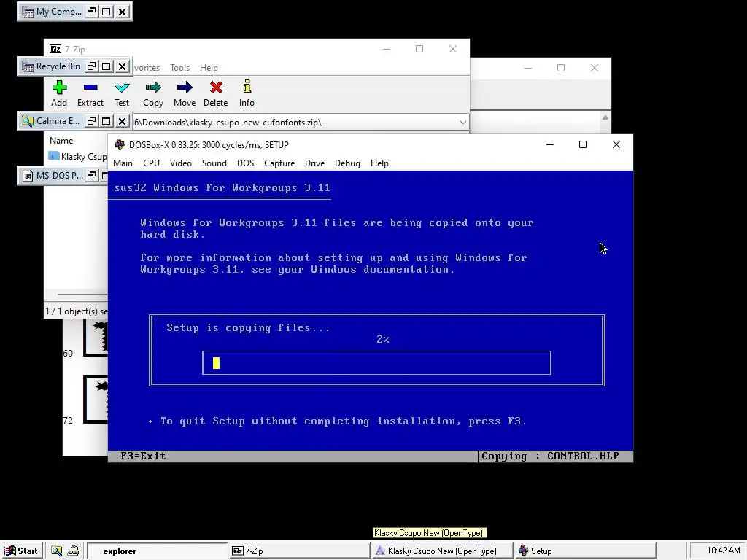
Task: Open the Help menu in 7-Zip
Action: coord(209,68)
